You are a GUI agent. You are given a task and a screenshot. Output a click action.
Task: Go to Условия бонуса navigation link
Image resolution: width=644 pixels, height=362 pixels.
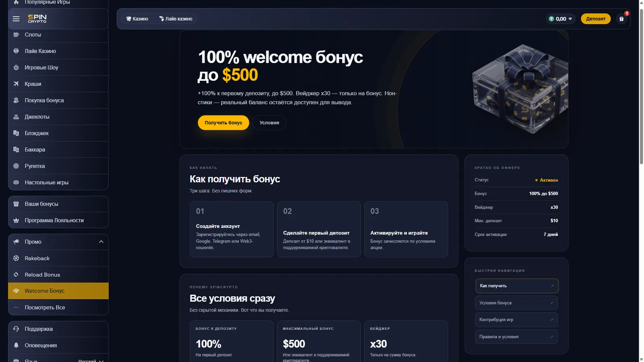coord(516,303)
